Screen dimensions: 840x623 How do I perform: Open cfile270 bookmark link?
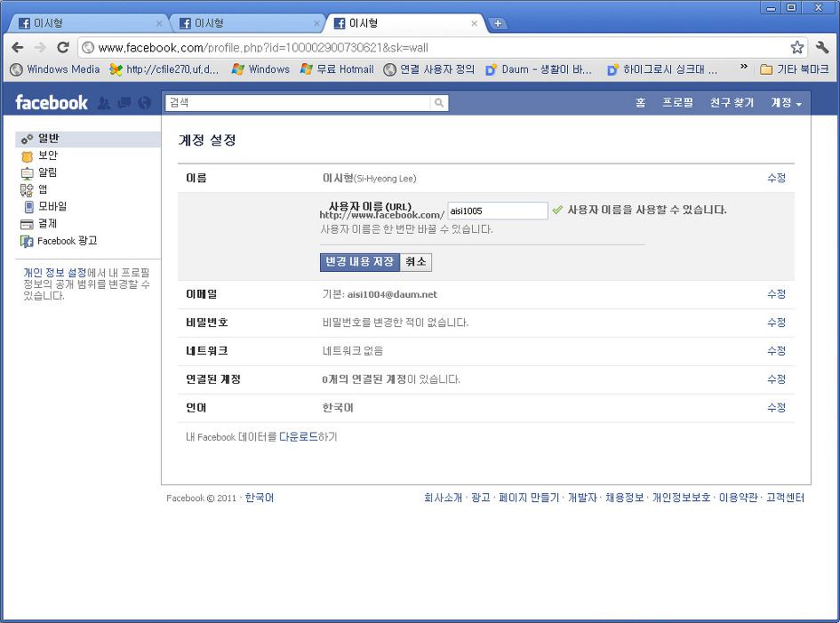coord(164,69)
